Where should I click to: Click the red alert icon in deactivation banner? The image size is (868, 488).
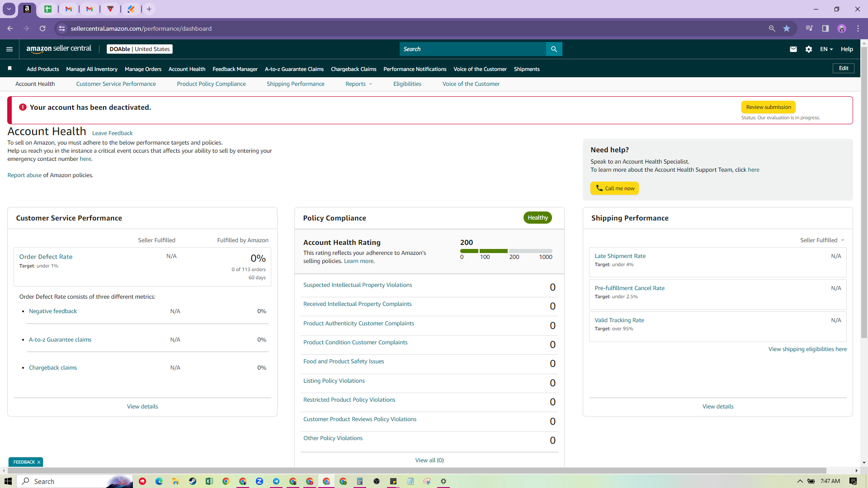23,107
